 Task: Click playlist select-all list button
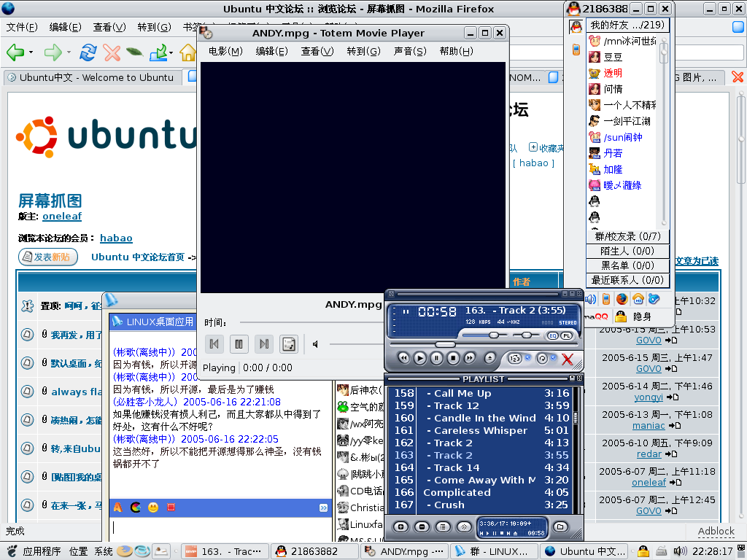tap(443, 526)
